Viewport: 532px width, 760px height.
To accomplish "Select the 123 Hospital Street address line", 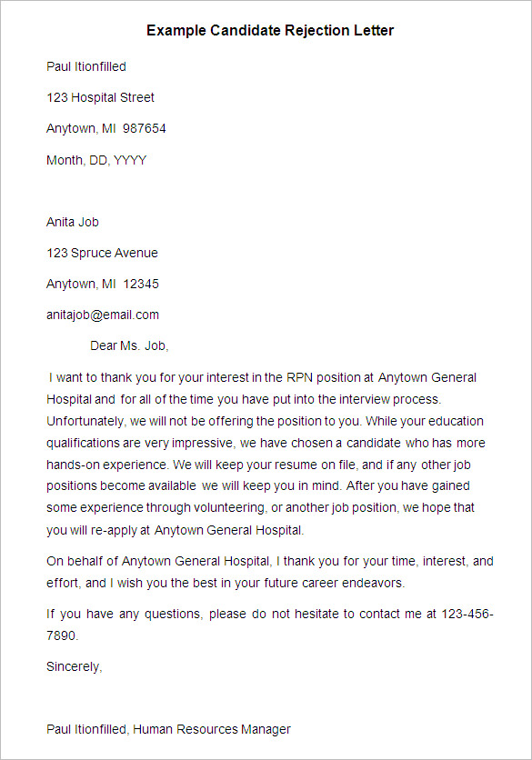I will [100, 97].
